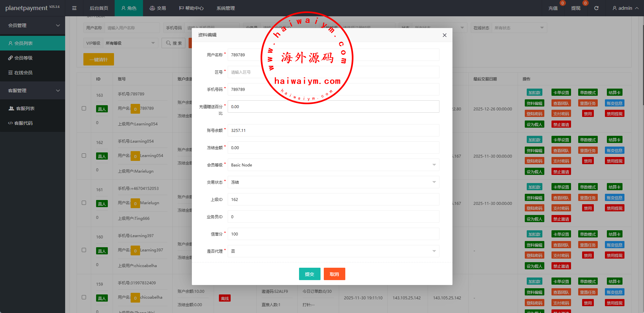This screenshot has height=313, width=644.
Task: Tick the checkbox for user row 162
Action: [x=84, y=156]
